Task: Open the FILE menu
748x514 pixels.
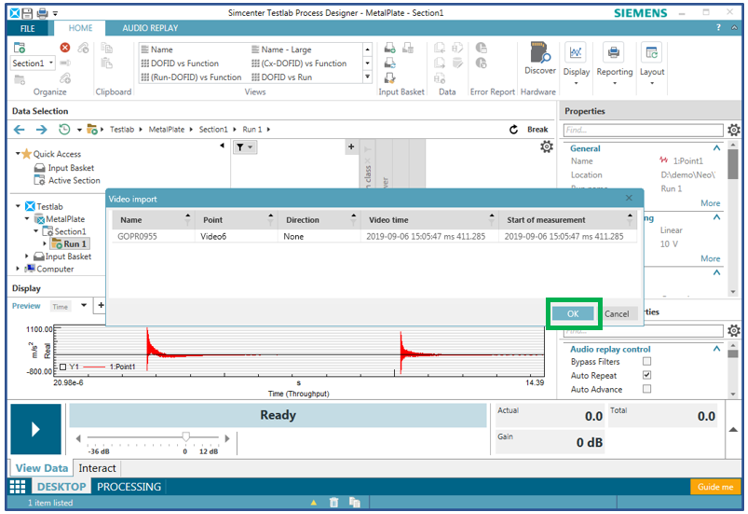Action: pyautogui.click(x=26, y=28)
